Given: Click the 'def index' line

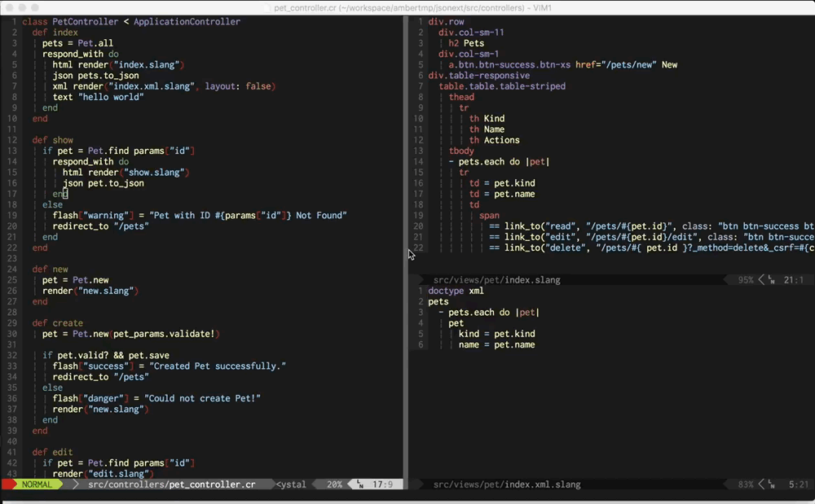Looking at the screenshot, I should click(55, 33).
